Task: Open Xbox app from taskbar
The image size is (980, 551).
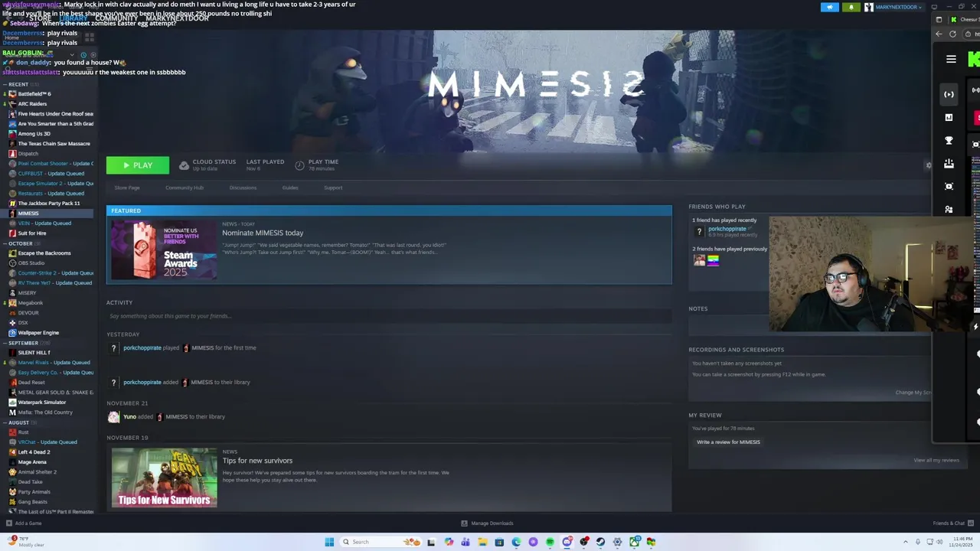Action: 634,542
